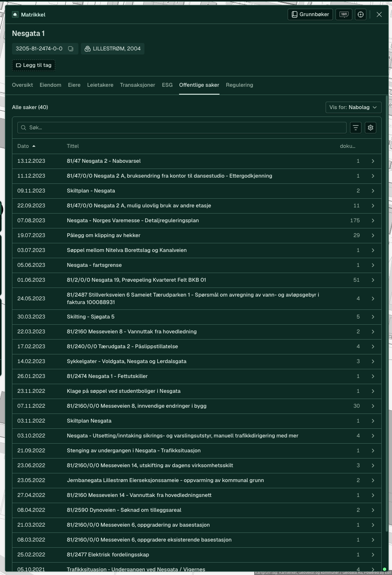The image size is (392, 575).
Task: Open Nesgata - Norges Varemesse - Detaljreguleringsplan case
Action: (133, 221)
